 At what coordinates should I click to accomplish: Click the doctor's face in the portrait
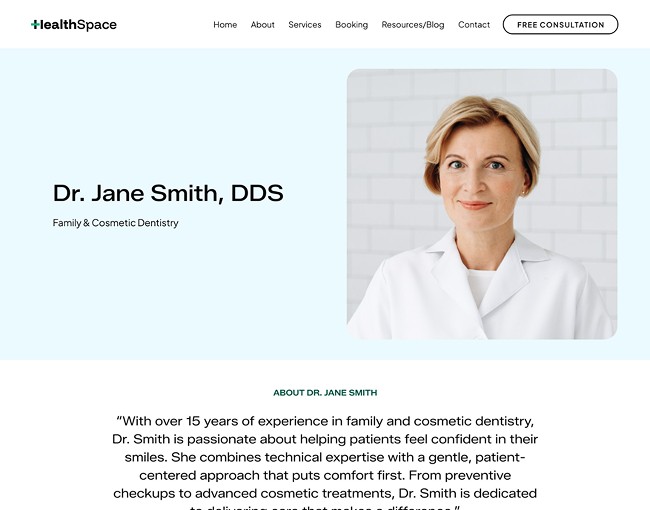pyautogui.click(x=479, y=174)
